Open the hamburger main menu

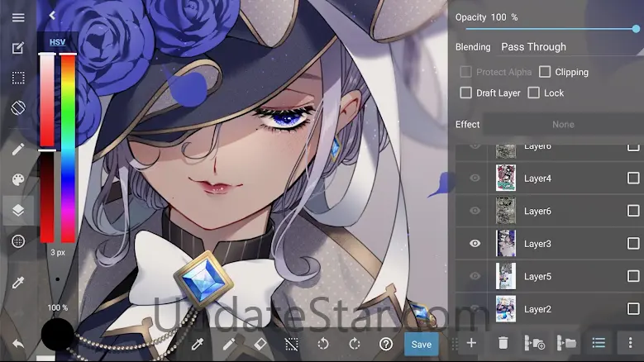[18, 17]
